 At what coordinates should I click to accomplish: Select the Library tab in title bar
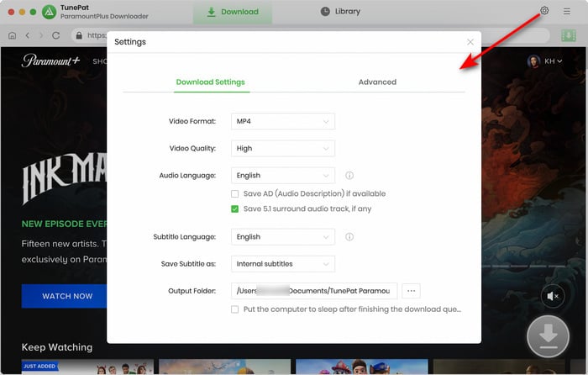pos(340,11)
